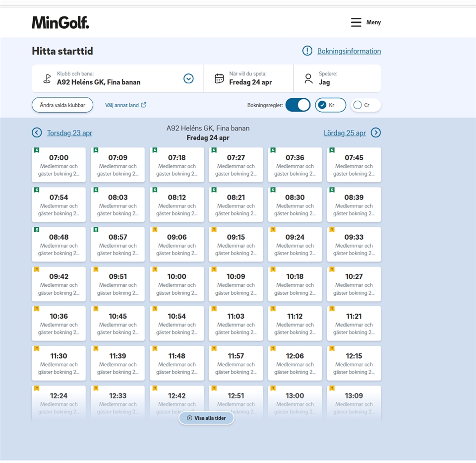The width and height of the screenshot is (476, 463).
Task: Select the Kr price option
Action: (x=330, y=105)
